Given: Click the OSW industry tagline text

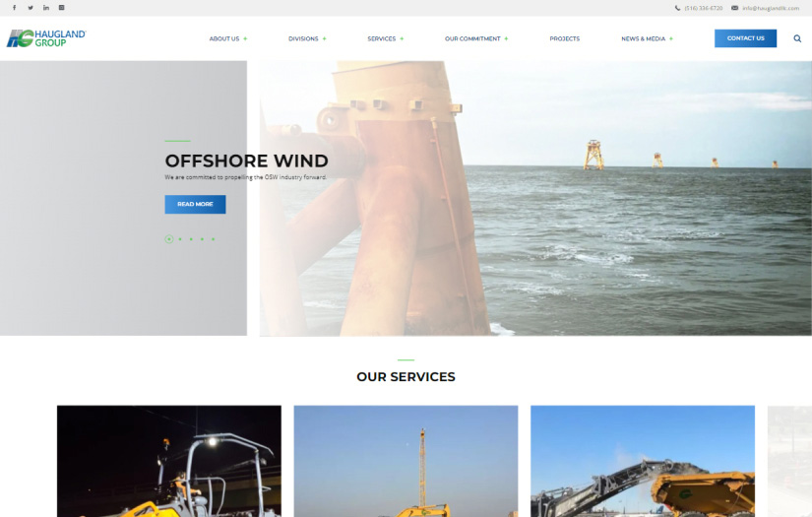Looking at the screenshot, I should 246,177.
